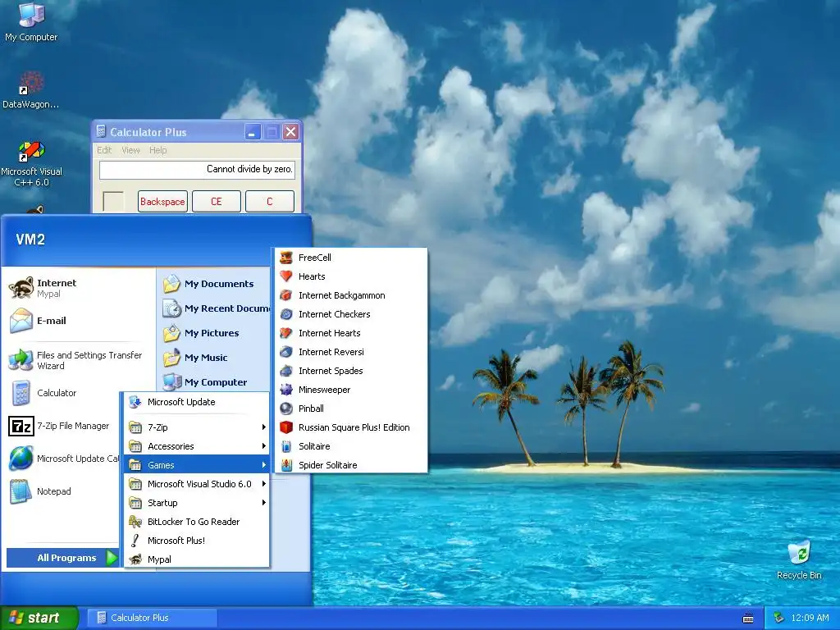Click the Mypal raccoon Internet icon
The width and height of the screenshot is (840, 630).
pos(21,288)
